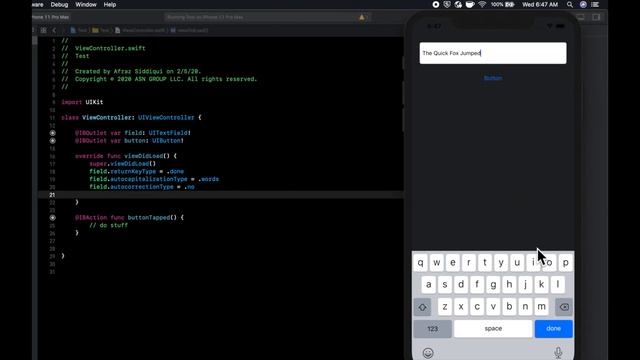Tap the d key
The height and width of the screenshot is (360, 640).
click(x=461, y=285)
